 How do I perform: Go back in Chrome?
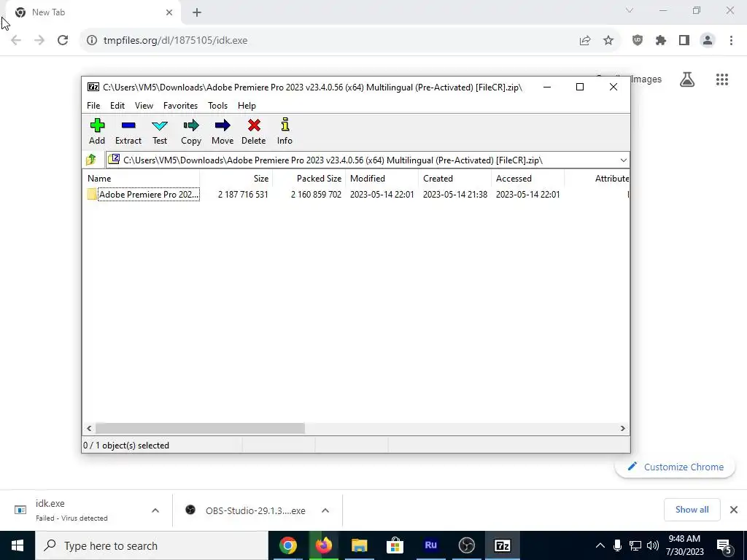click(16, 40)
